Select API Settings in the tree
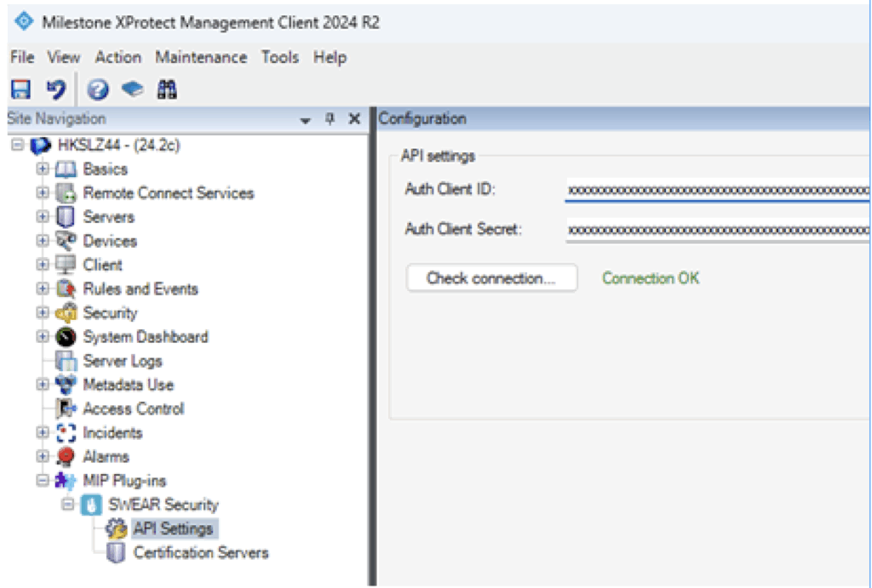 [174, 528]
